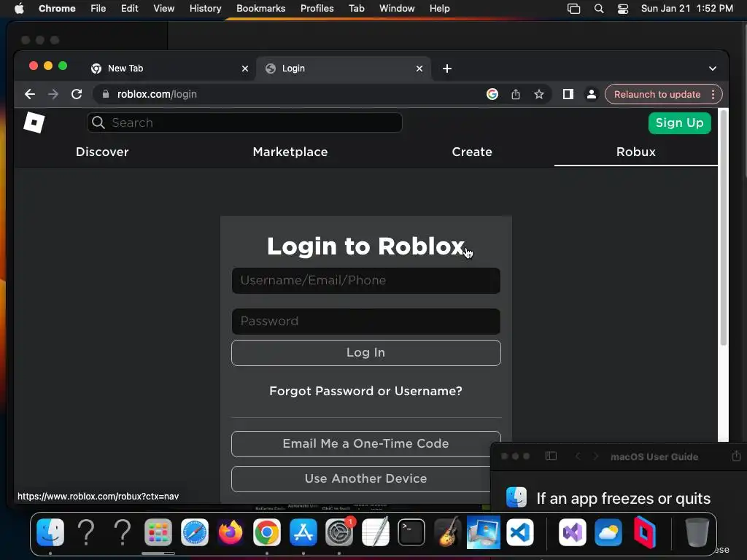The image size is (747, 560).
Task: Open Safari from the Dock
Action: pyautogui.click(x=194, y=532)
